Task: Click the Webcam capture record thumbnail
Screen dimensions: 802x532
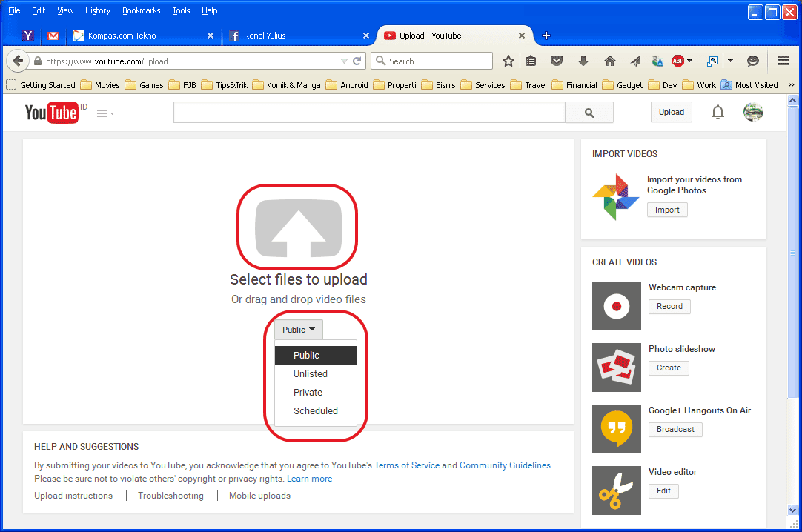Action: click(617, 306)
